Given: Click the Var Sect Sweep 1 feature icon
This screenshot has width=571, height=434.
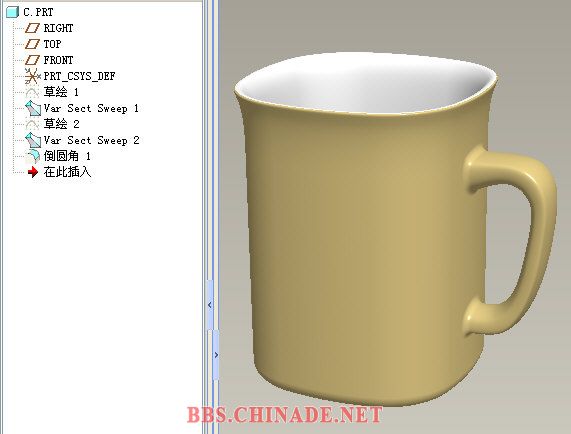Looking at the screenshot, I should 32,108.
